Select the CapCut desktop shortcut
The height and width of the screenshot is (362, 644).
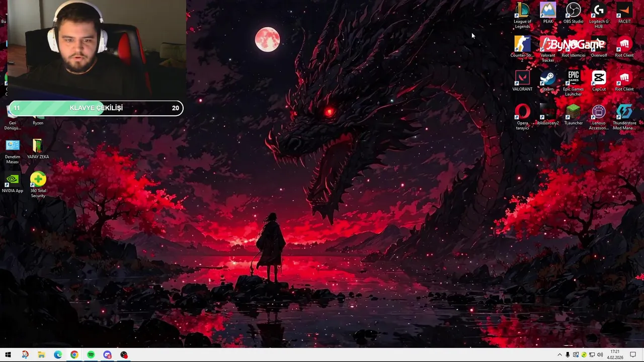(x=599, y=81)
